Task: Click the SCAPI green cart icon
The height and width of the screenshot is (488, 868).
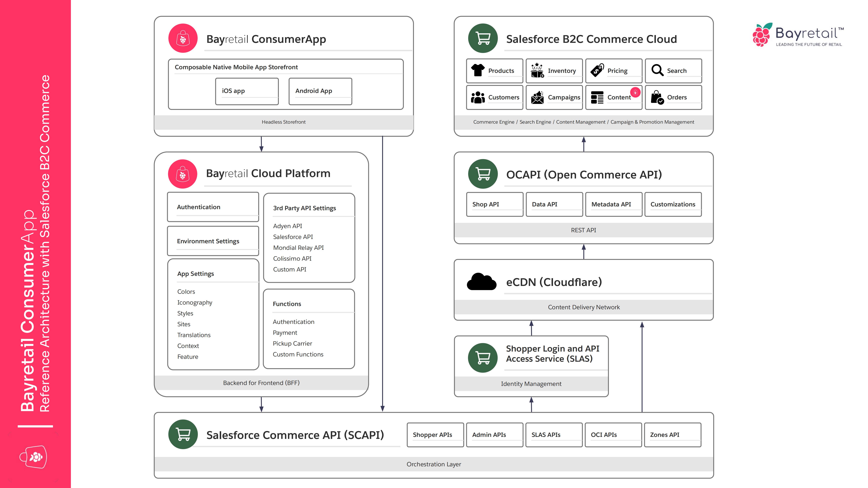Action: (x=183, y=434)
